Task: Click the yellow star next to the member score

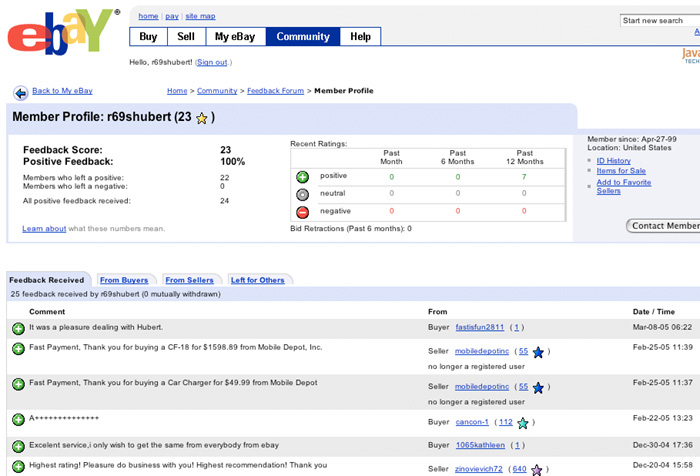Action: point(201,118)
